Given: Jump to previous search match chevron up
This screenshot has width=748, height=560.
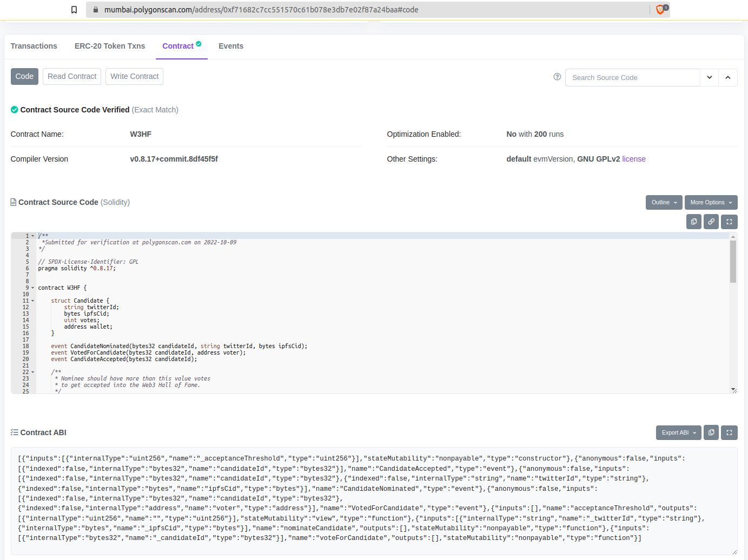Looking at the screenshot, I should (728, 77).
